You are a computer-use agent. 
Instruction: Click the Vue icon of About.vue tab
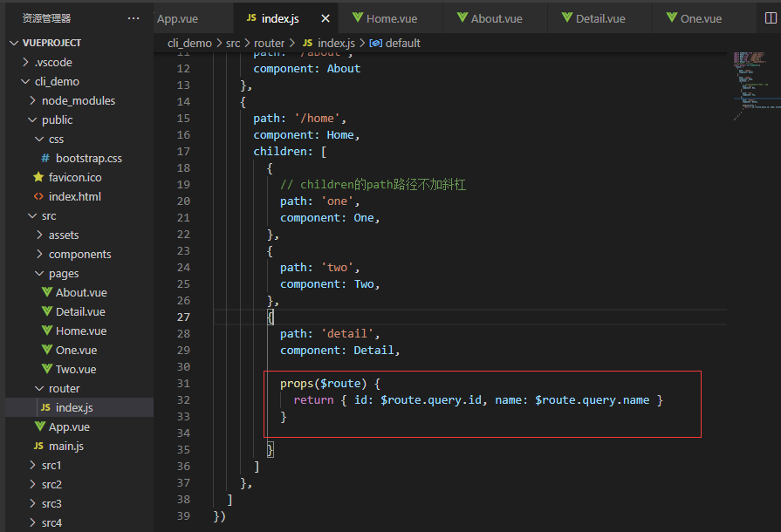pos(462,18)
